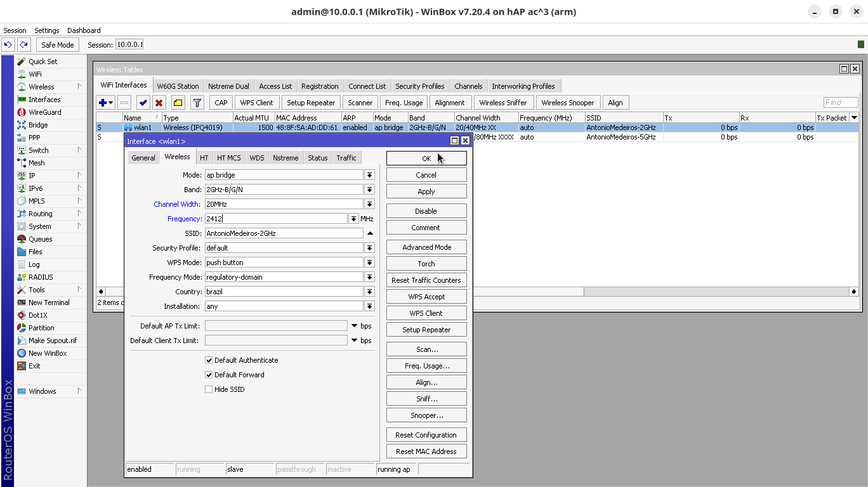Click the SSID input field
The height and width of the screenshot is (487, 868).
[284, 233]
